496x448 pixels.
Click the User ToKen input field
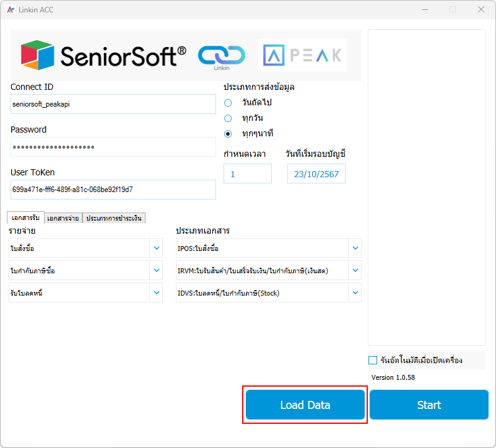pos(113,190)
